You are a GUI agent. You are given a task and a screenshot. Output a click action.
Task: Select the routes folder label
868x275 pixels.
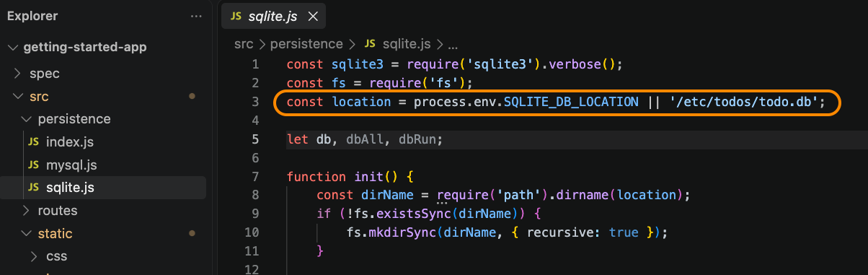58,211
